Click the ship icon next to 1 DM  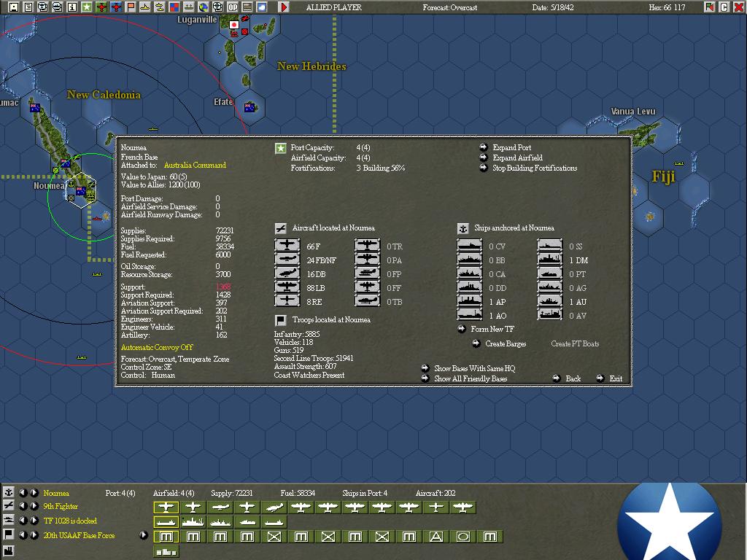click(x=550, y=260)
